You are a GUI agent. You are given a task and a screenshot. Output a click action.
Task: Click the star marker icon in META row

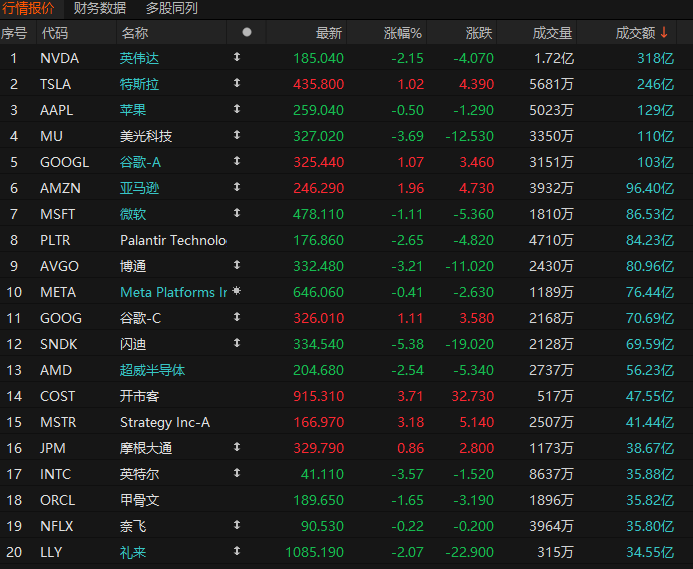point(237,291)
